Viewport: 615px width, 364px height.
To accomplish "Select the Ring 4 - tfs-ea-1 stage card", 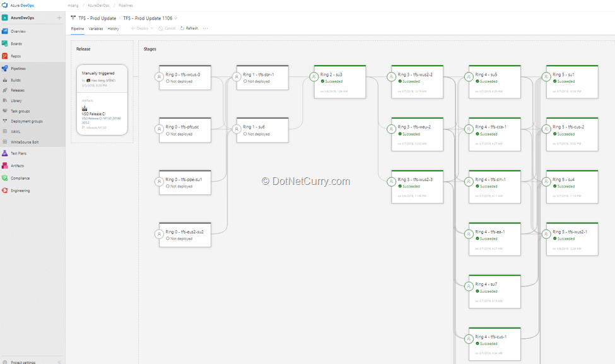I will tap(495, 239).
